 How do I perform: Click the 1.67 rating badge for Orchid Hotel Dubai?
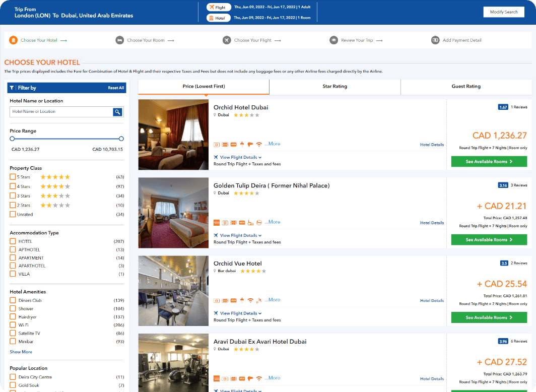coord(503,107)
